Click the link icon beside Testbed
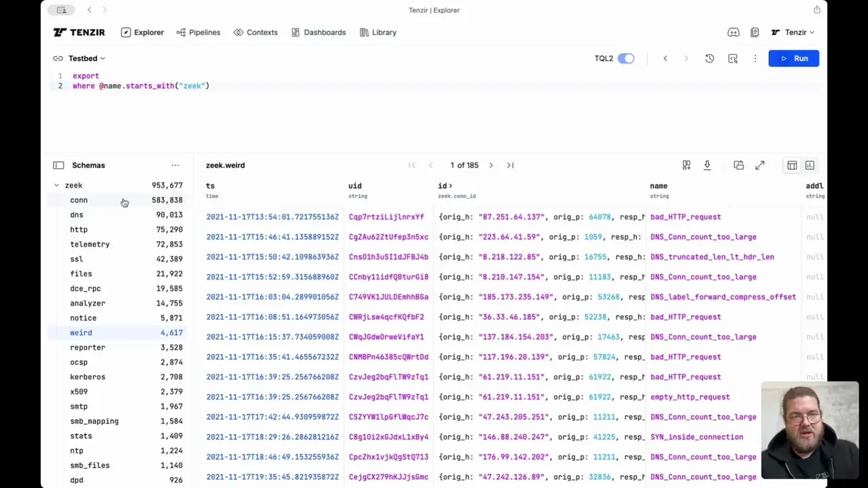This screenshot has width=868, height=488. (58, 58)
